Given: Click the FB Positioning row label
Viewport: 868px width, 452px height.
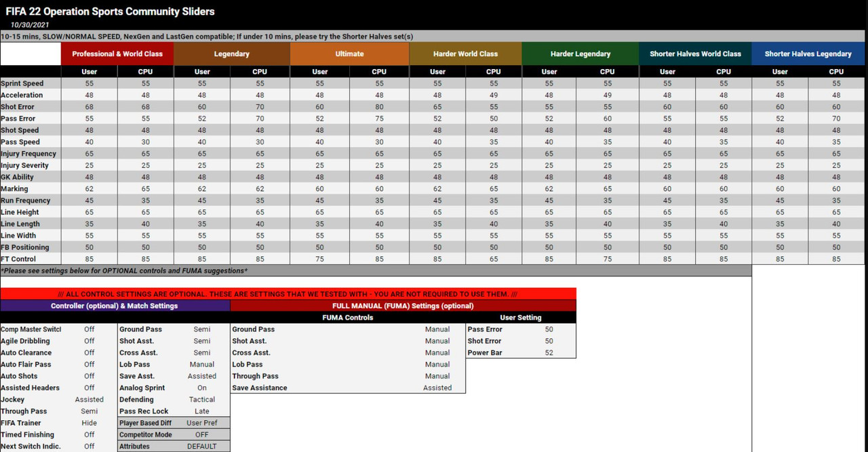Looking at the screenshot, I should coord(25,247).
